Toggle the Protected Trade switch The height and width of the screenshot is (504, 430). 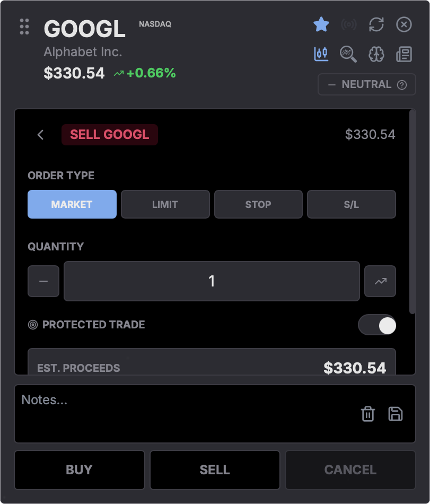[377, 325]
